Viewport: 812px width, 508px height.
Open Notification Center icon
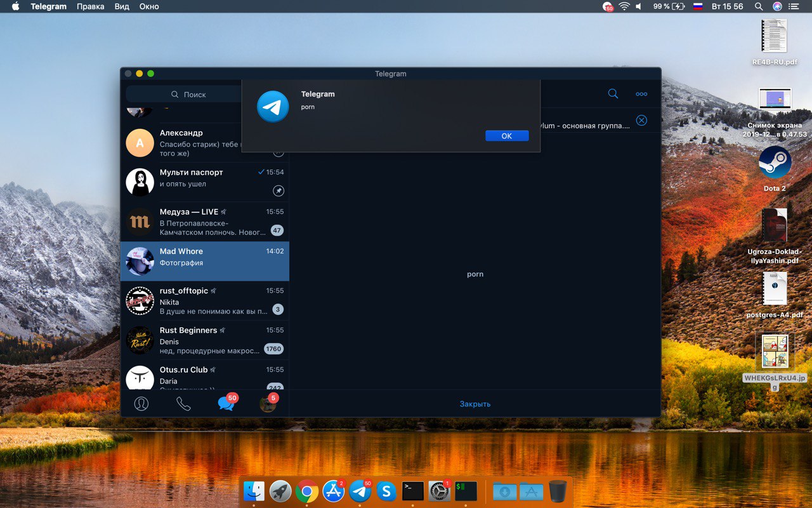[x=794, y=6]
